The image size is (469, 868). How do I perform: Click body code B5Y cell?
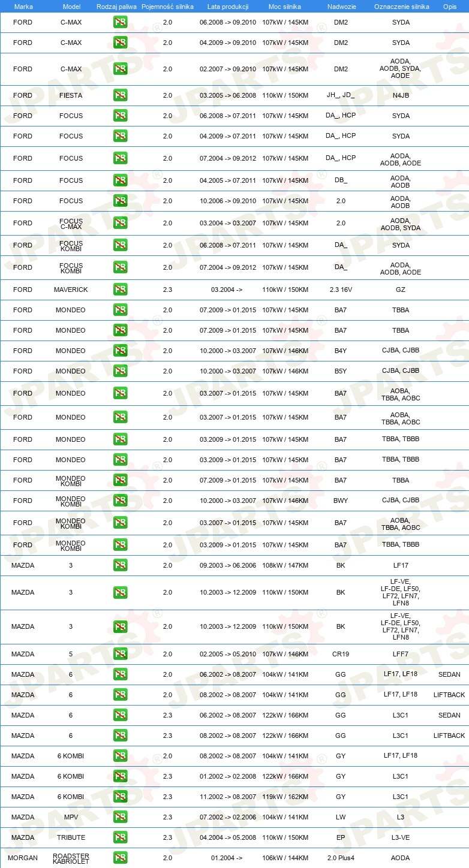[341, 371]
